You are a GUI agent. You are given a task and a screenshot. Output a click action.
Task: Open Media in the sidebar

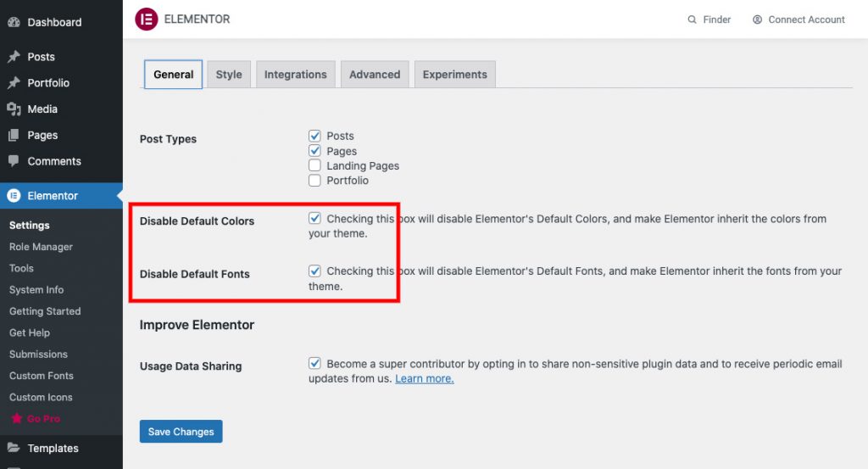click(42, 109)
